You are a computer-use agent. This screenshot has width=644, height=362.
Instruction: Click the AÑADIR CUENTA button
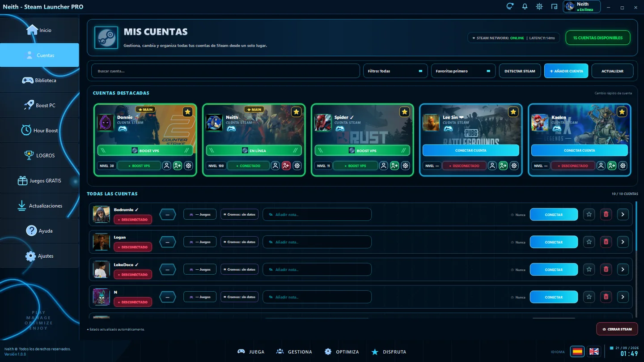pos(566,71)
